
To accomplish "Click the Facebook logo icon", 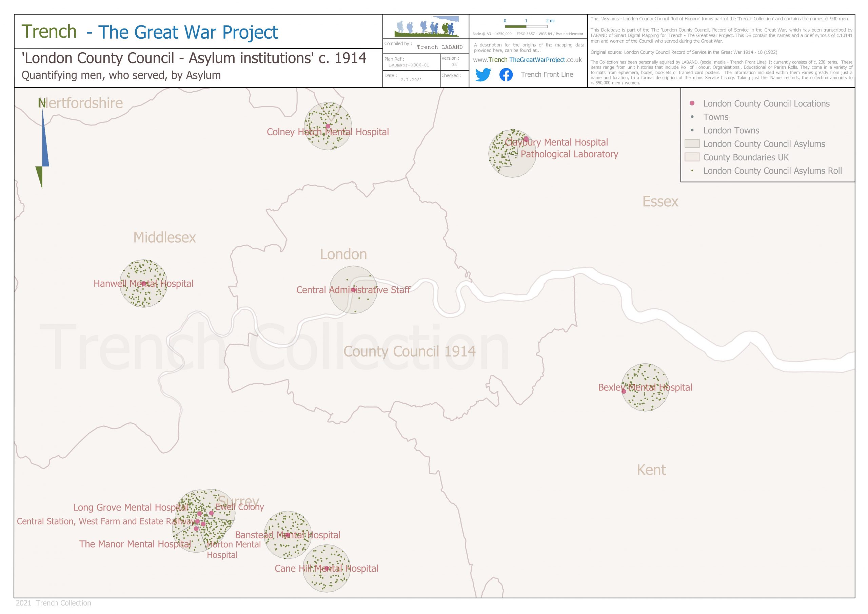I will (x=506, y=75).
